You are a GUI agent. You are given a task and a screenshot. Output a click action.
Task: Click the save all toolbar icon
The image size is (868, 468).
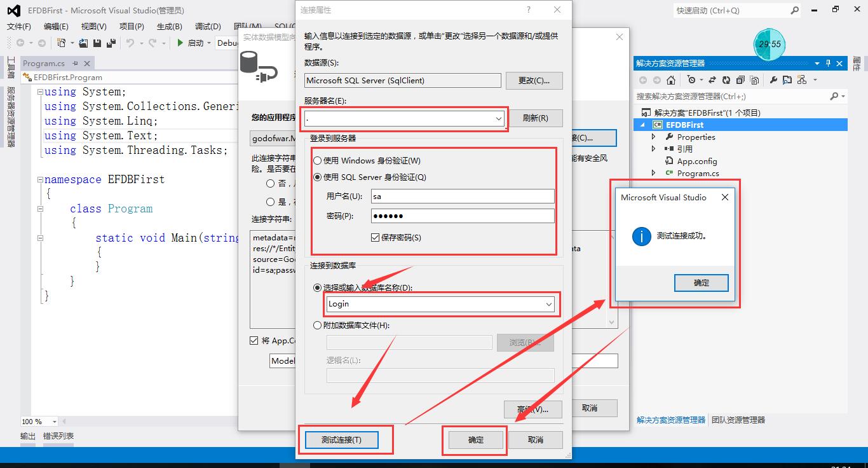pyautogui.click(x=111, y=43)
